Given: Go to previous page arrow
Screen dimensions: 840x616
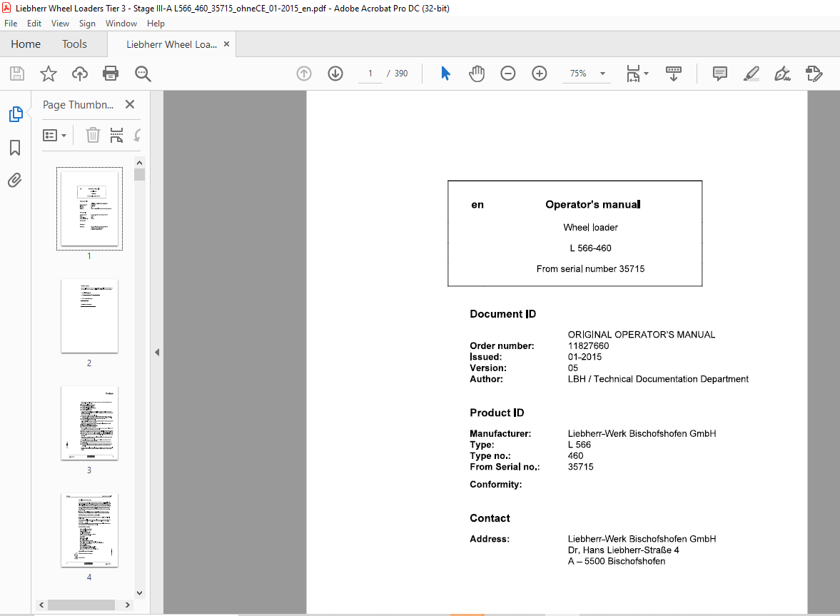Looking at the screenshot, I should coord(304,74).
